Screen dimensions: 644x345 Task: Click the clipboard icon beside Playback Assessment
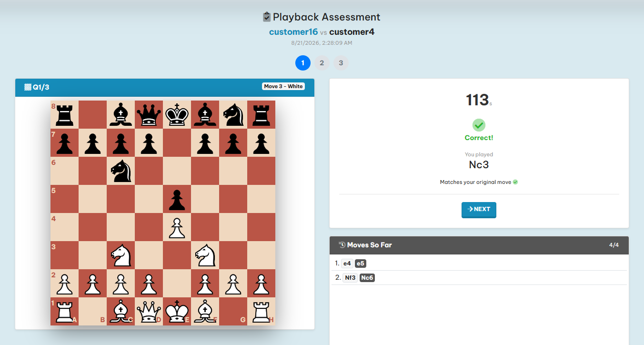267,17
